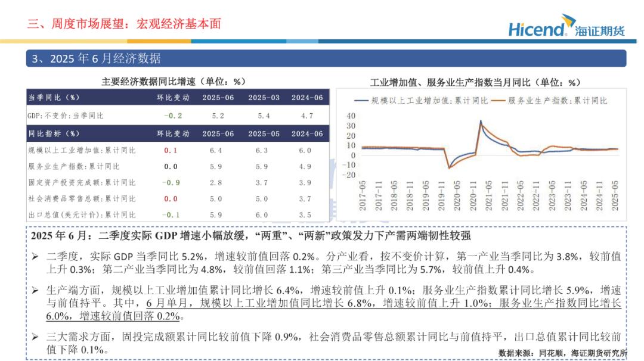Select the export value 6.0
Image resolution: width=644 pixels, height=361 pixels.
(262, 214)
